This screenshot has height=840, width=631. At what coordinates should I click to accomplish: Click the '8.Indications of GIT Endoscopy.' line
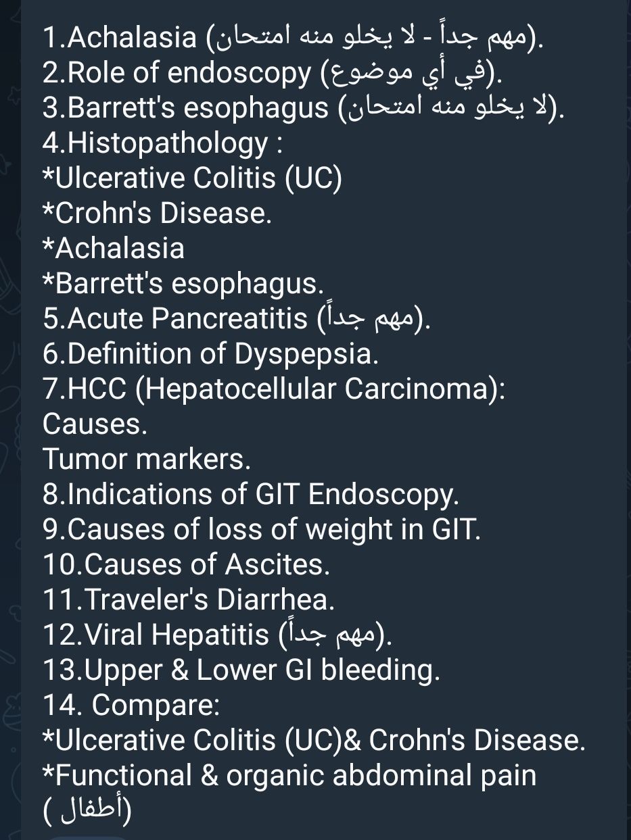[x=250, y=495]
